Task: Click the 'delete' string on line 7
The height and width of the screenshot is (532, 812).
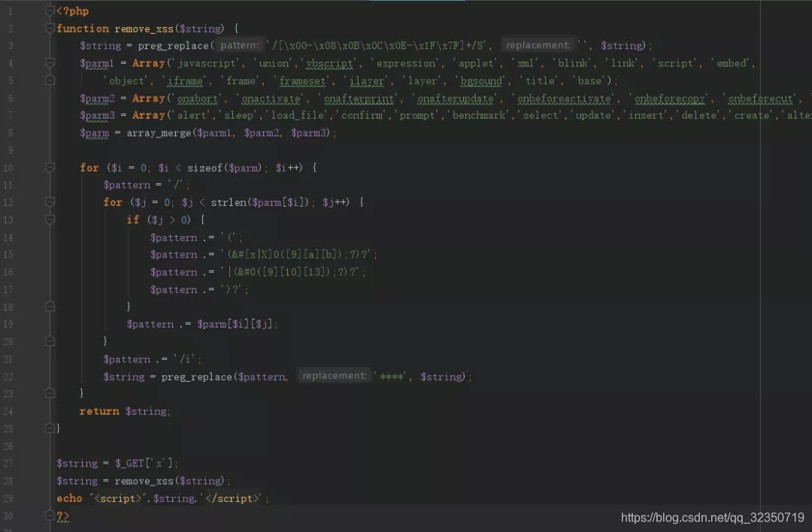Action: (x=699, y=116)
